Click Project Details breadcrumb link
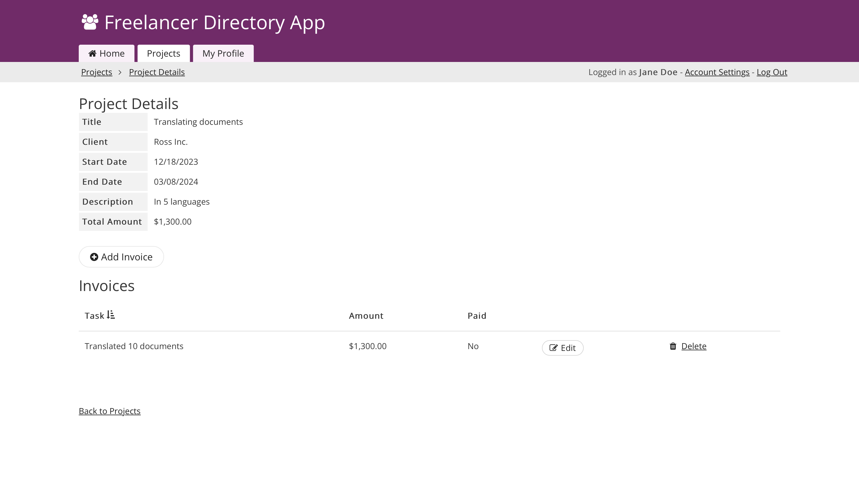Image resolution: width=859 pixels, height=504 pixels. pos(157,72)
